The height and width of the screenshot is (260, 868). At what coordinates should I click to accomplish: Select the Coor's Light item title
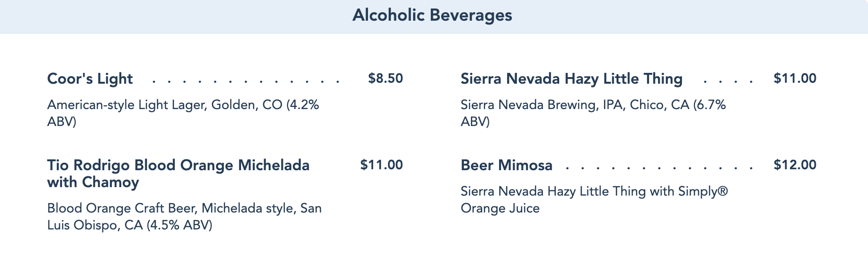pyautogui.click(x=90, y=79)
